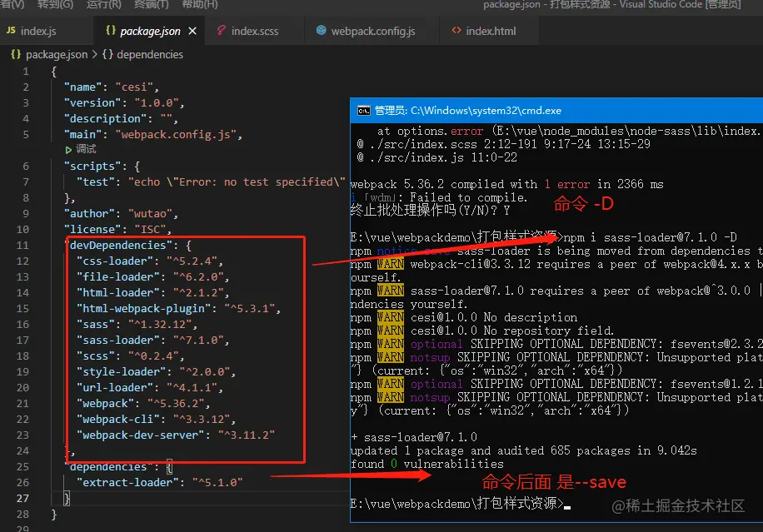Click the webpack cube icon on webpack.config.js tab
Image resolution: width=763 pixels, height=532 pixels.
click(322, 31)
